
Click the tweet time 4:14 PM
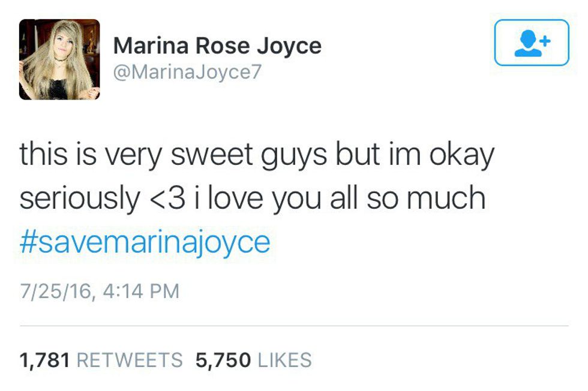point(142,291)
